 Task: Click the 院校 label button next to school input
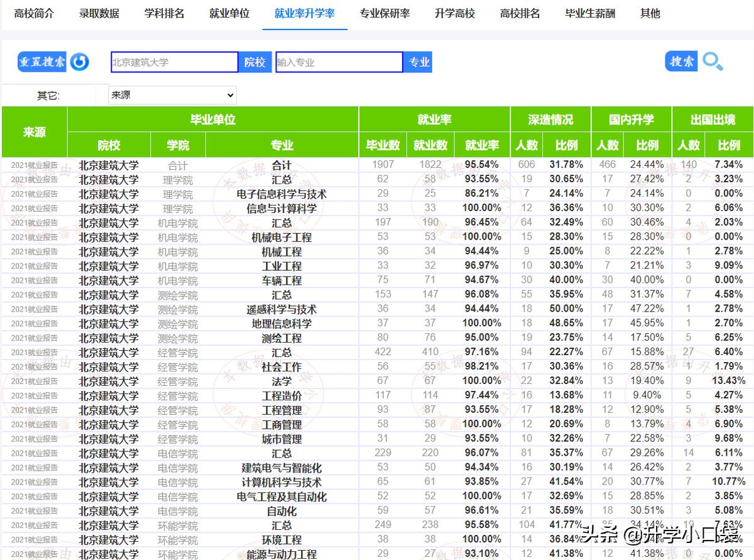(254, 62)
